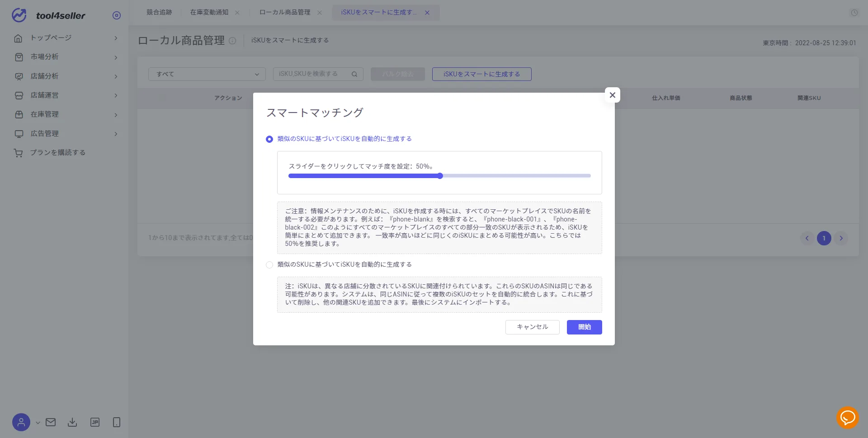Click the キャンセル button
The image size is (868, 438).
pyautogui.click(x=533, y=327)
